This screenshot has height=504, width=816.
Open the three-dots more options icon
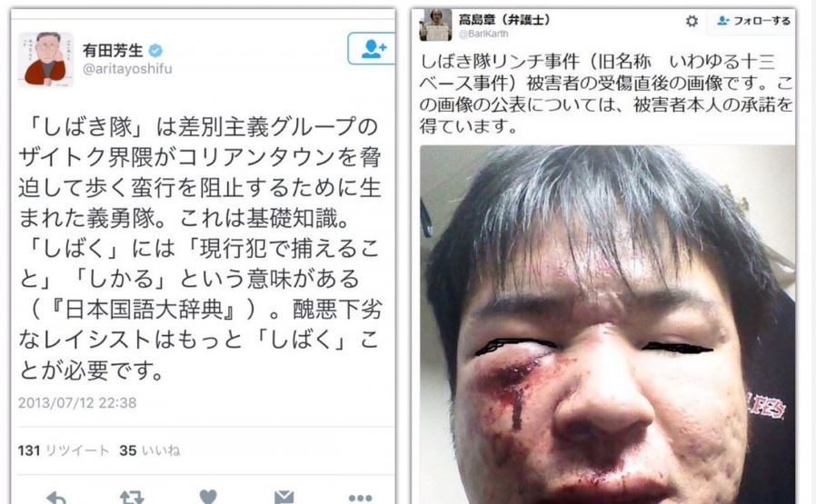pos(360,499)
